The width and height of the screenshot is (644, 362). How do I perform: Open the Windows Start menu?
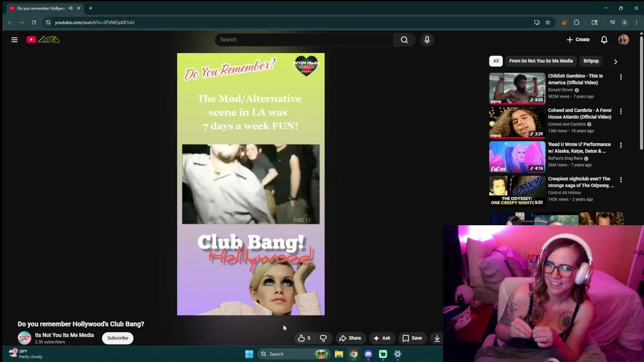pyautogui.click(x=249, y=354)
